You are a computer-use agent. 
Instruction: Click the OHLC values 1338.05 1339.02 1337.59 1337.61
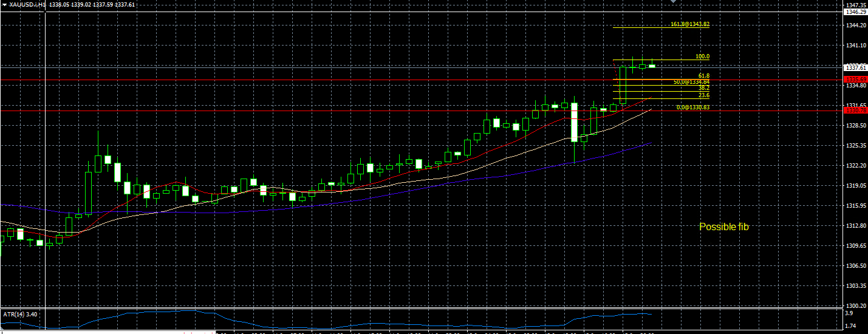click(x=93, y=5)
